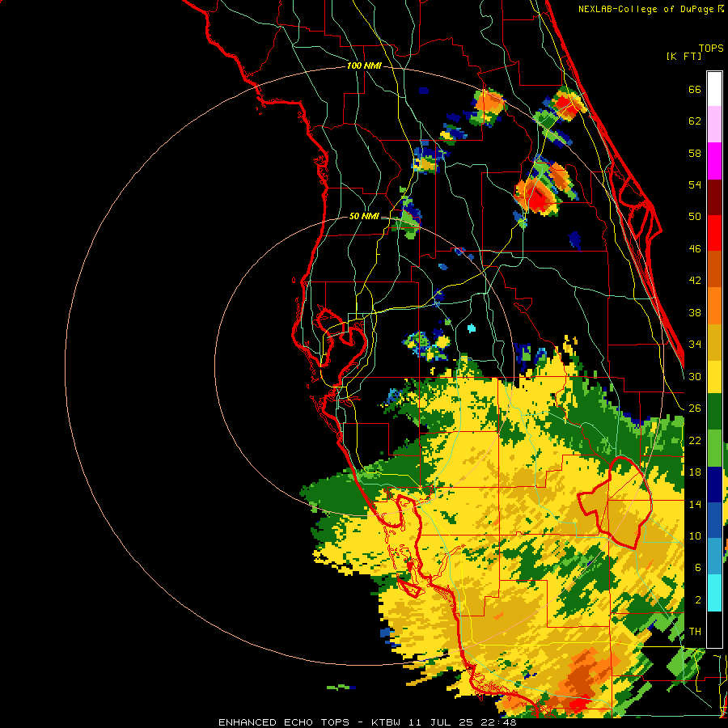Click the "50 NMI" range ring label
The image size is (728, 728).
pyautogui.click(x=364, y=216)
